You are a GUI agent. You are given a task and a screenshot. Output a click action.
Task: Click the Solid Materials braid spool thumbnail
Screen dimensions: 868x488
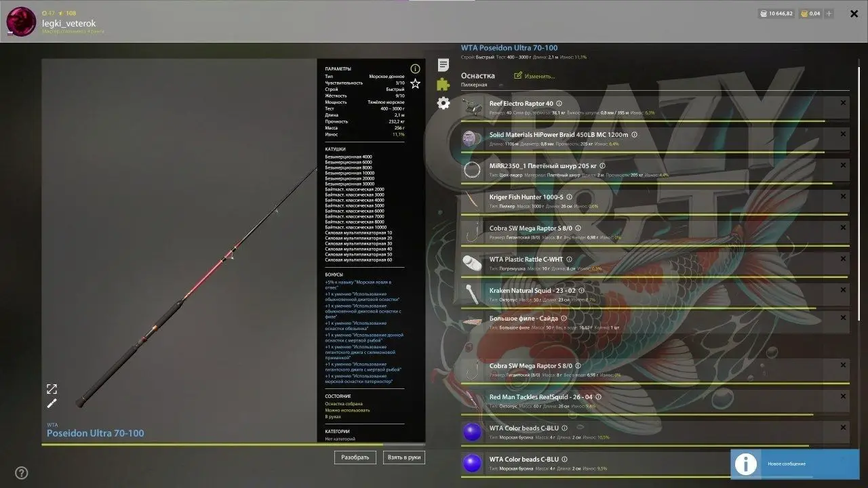(471, 139)
